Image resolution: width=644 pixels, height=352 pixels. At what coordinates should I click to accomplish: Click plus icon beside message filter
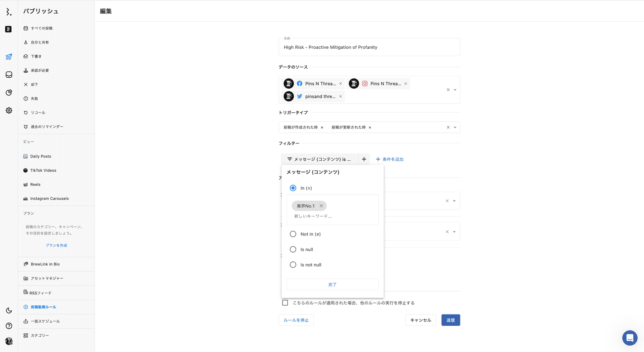(364, 159)
